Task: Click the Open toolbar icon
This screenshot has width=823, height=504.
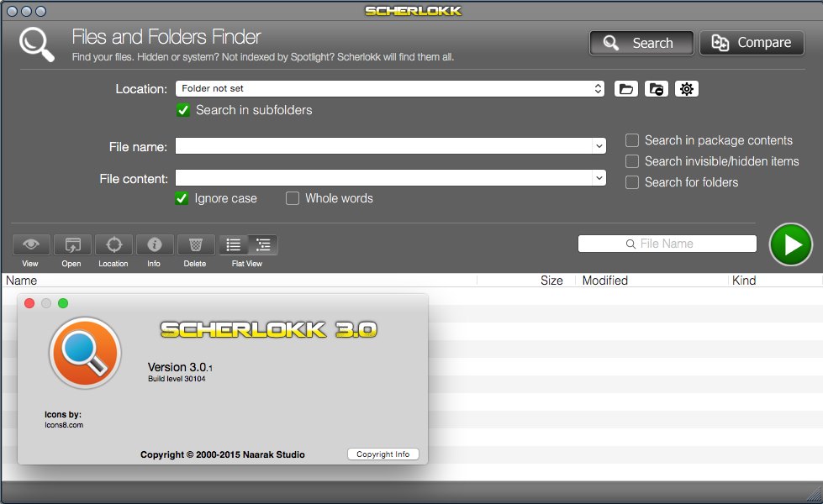Action: click(72, 244)
